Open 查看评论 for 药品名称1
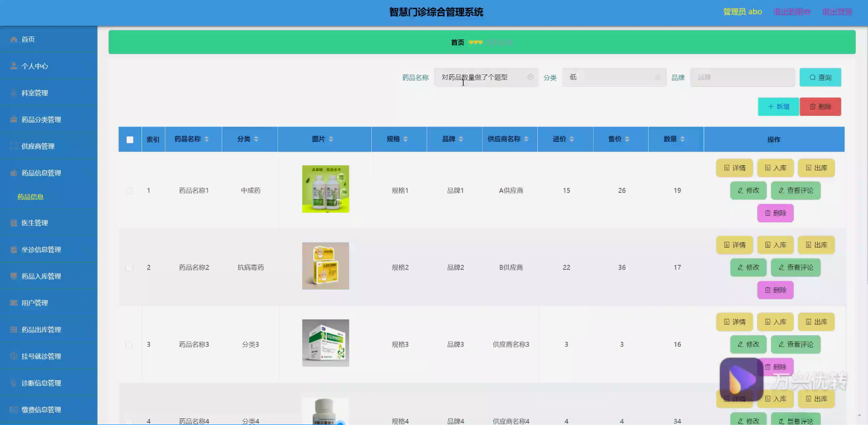Image resolution: width=868 pixels, height=425 pixels. pos(796,191)
